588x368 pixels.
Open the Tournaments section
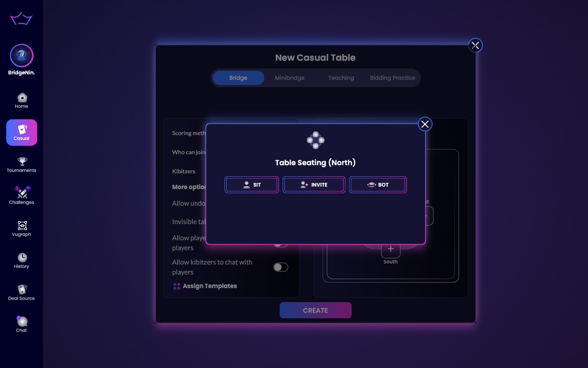[21, 165]
